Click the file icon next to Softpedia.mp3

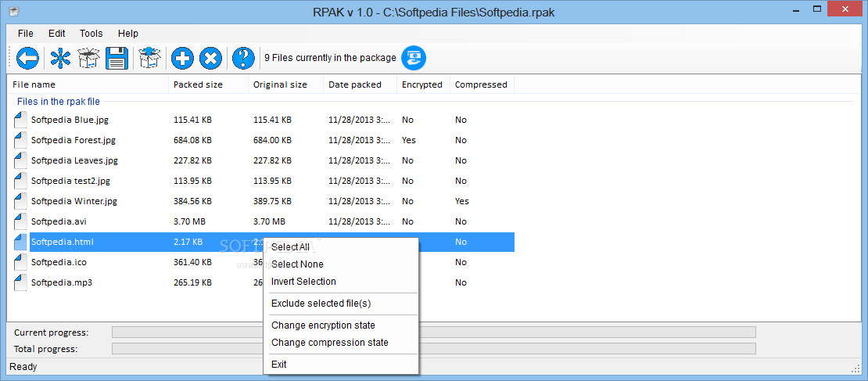tap(20, 282)
